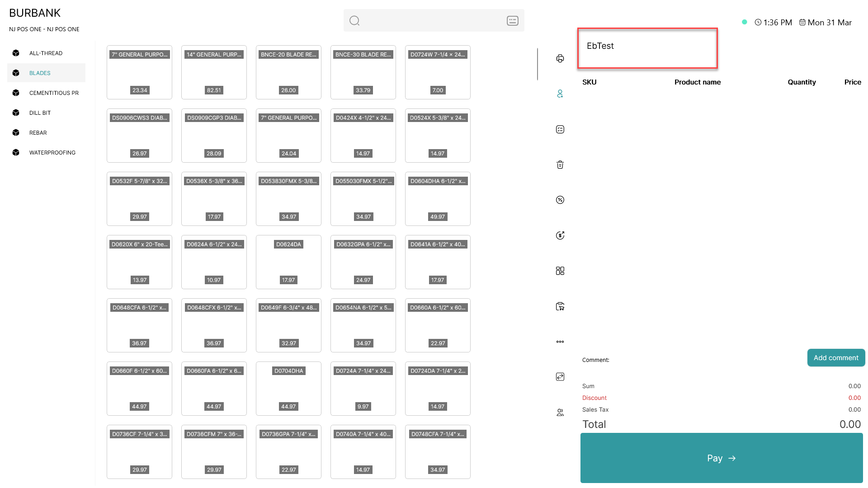
Task: Click the clock icon by time
Action: (x=758, y=22)
